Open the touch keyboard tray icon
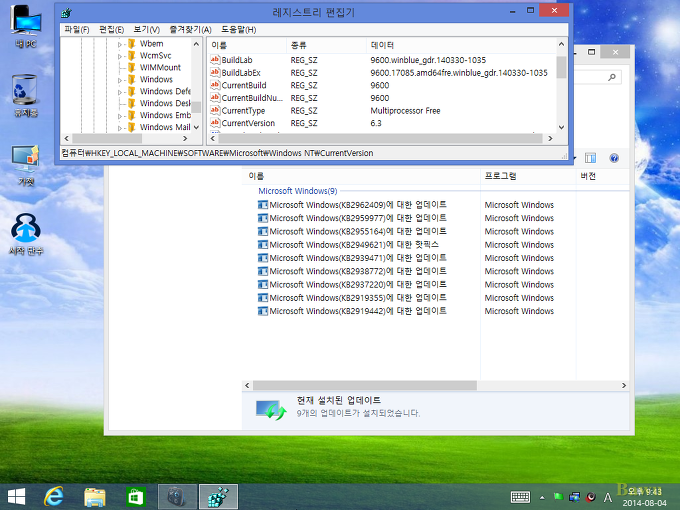 (520, 497)
